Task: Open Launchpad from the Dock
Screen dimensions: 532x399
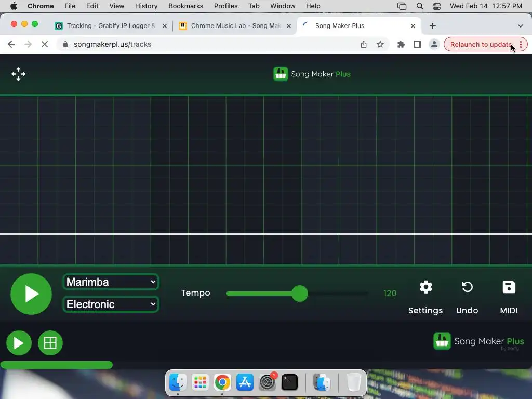Action: coord(200,382)
